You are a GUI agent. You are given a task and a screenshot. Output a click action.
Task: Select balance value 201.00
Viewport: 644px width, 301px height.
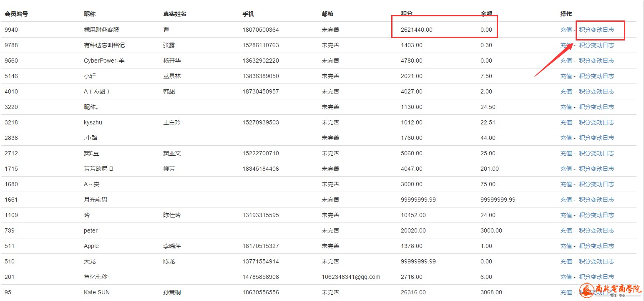tap(490, 169)
